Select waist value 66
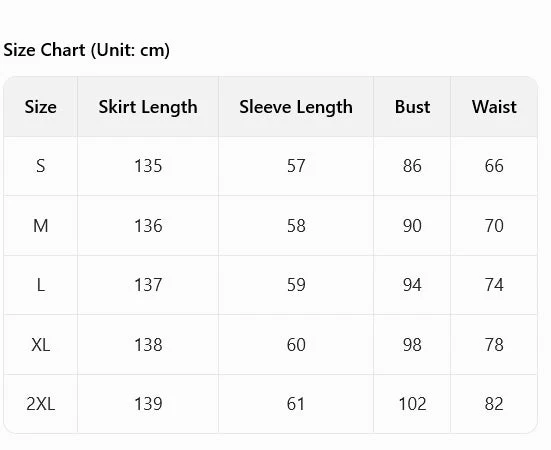Screen dimensions: 551x450 (494, 166)
